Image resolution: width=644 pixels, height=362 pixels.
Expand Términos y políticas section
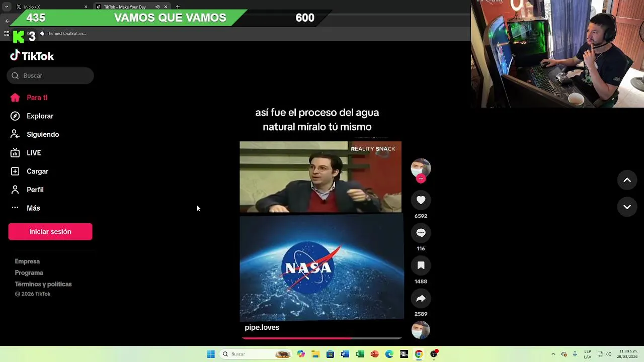(43, 284)
